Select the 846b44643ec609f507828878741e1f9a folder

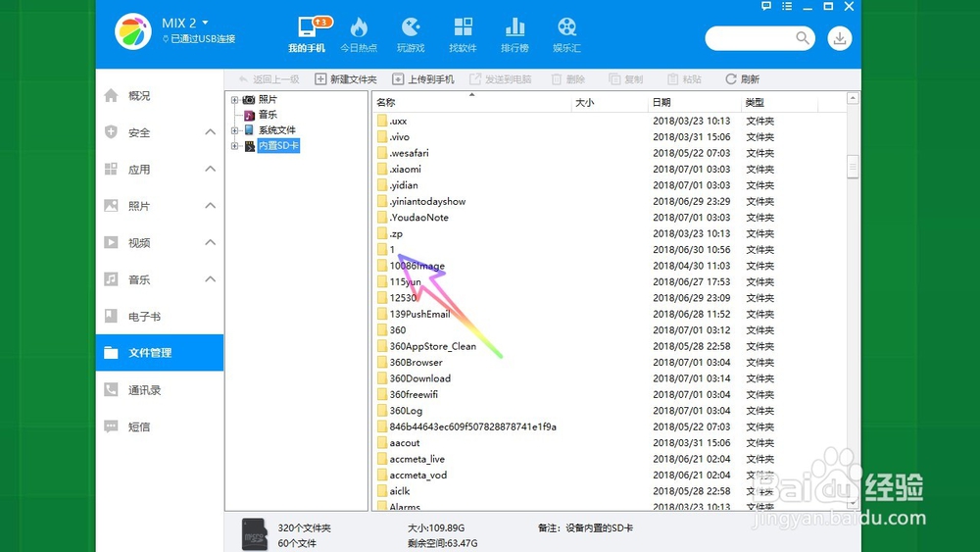pyautogui.click(x=472, y=427)
